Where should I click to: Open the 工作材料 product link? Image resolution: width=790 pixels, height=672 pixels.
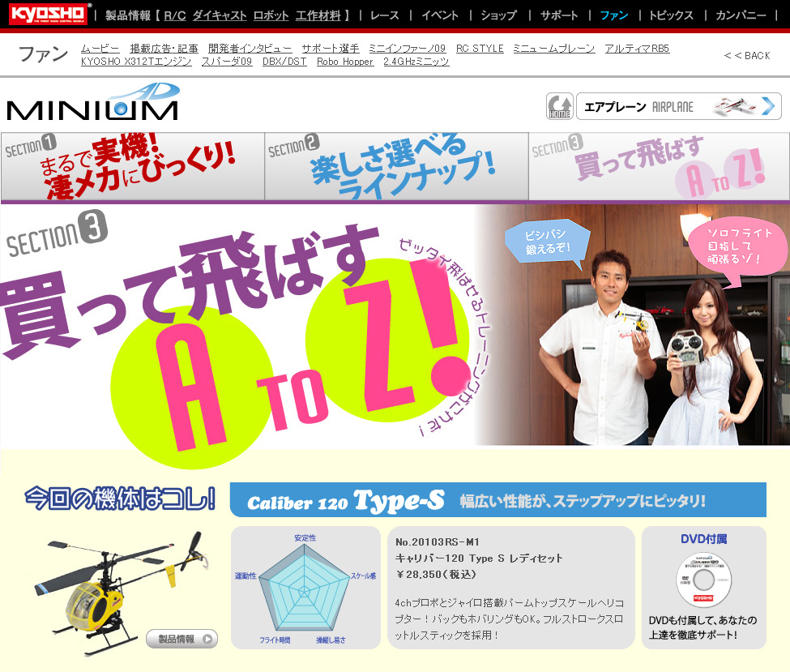[318, 15]
